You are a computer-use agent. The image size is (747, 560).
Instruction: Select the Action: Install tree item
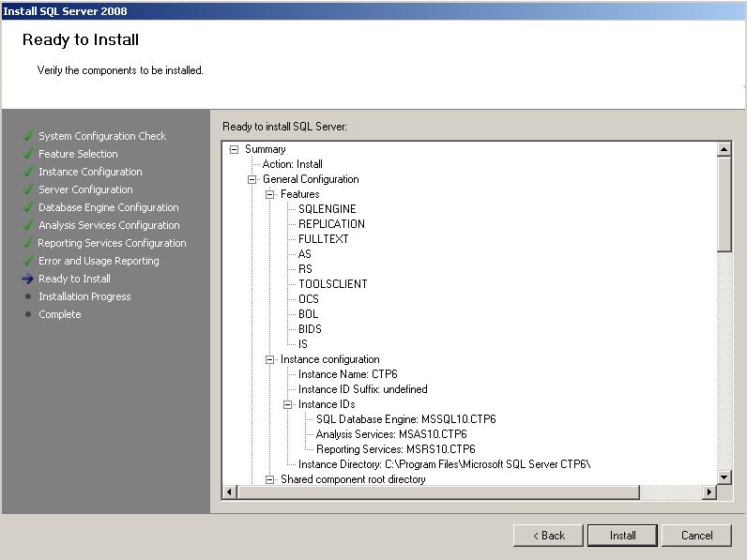292,164
